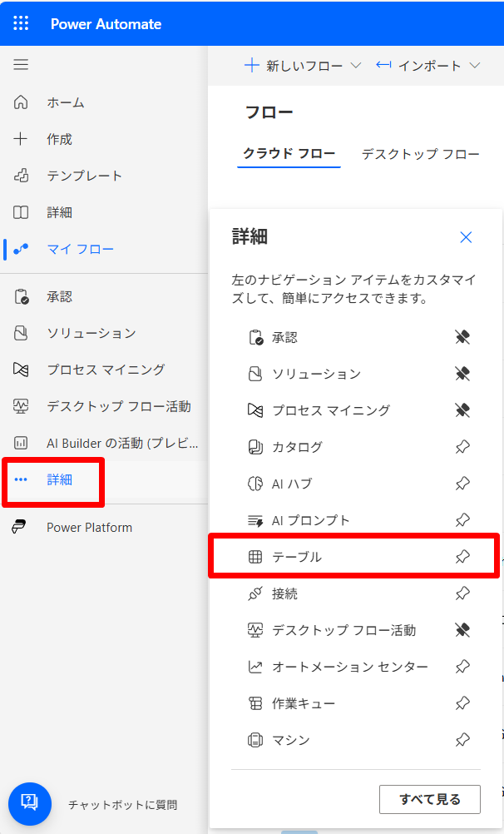Pin テーブル to the navigation
The height and width of the screenshot is (834, 504).
tap(462, 557)
